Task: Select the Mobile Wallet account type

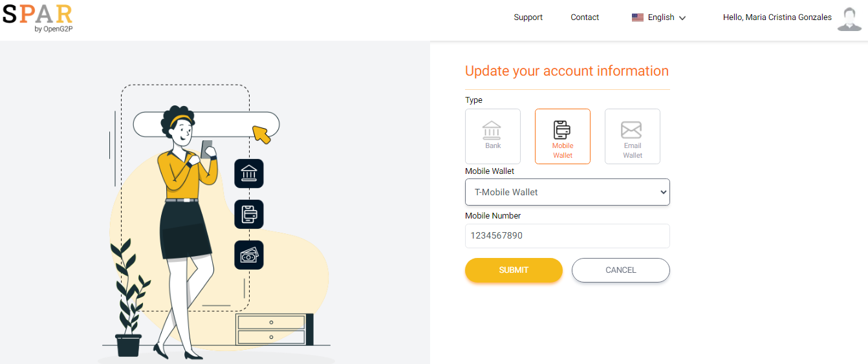Action: pos(563,136)
